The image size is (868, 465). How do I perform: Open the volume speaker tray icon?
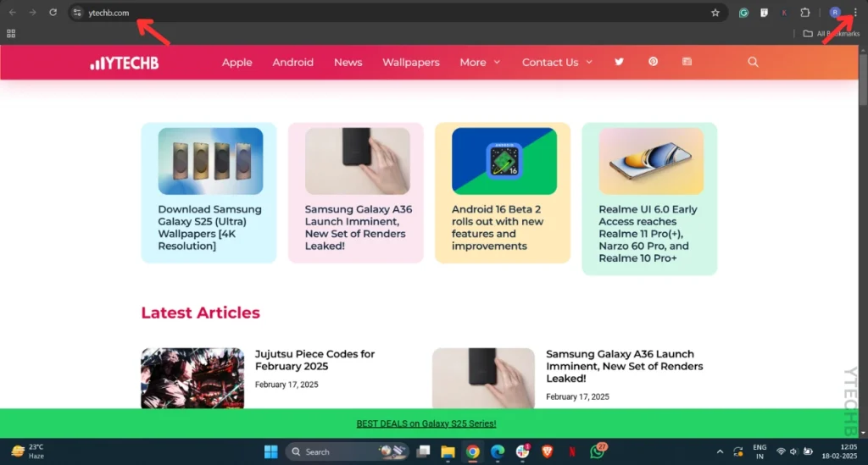(x=793, y=451)
